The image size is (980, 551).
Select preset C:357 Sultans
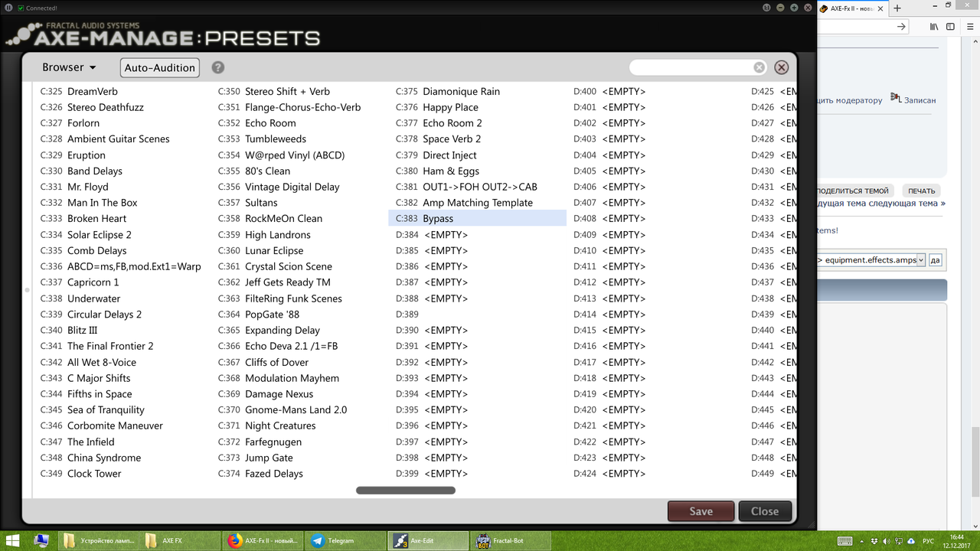click(x=300, y=203)
